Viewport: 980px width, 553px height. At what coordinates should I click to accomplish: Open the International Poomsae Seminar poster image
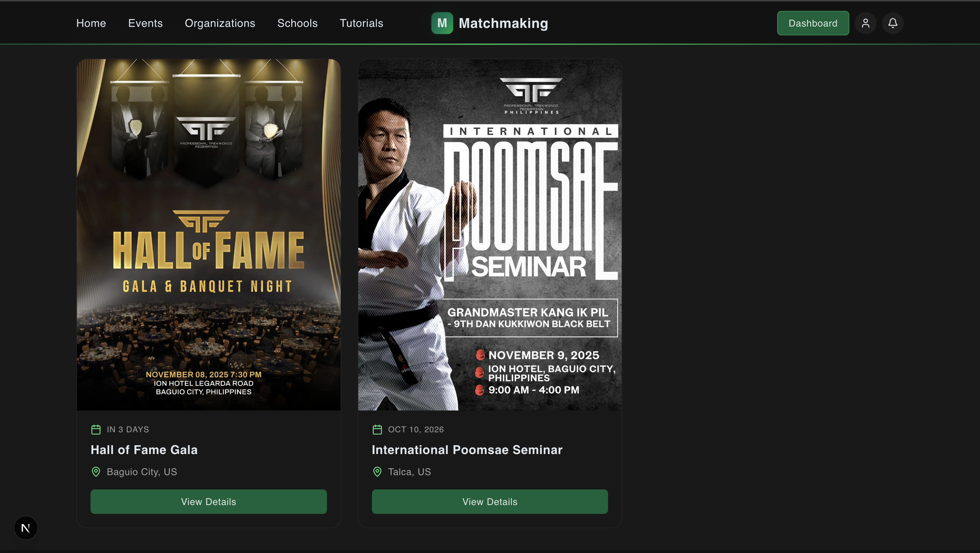(x=490, y=235)
